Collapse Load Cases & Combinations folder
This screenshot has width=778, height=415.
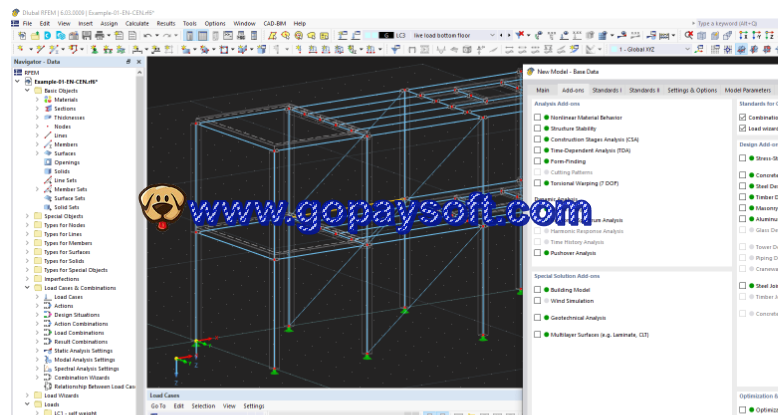(x=27, y=288)
